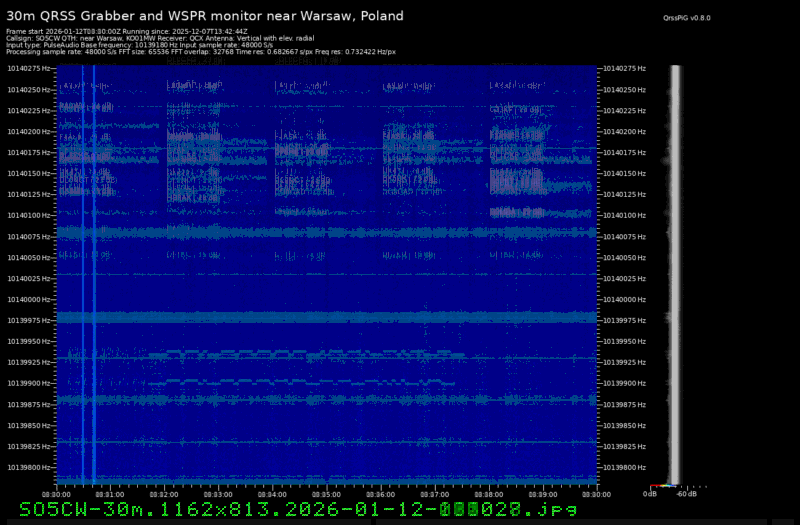Click 10139825 Hz on the right frequency axis

[624, 446]
